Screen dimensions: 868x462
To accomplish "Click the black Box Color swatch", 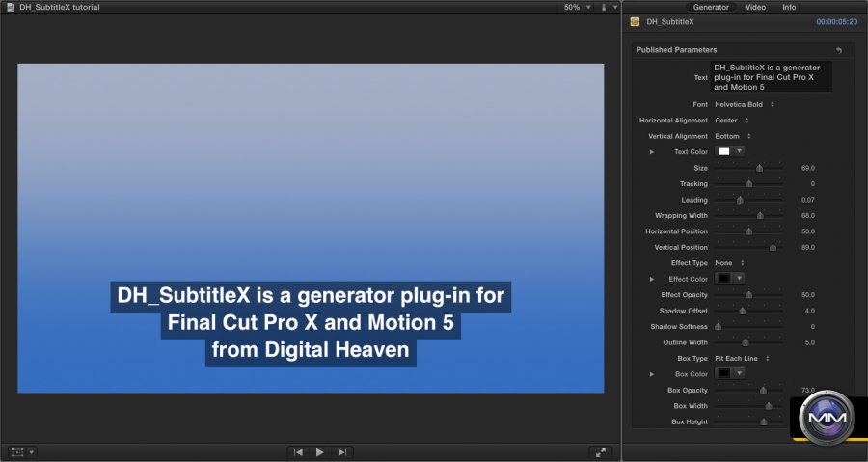I will pyautogui.click(x=724, y=373).
